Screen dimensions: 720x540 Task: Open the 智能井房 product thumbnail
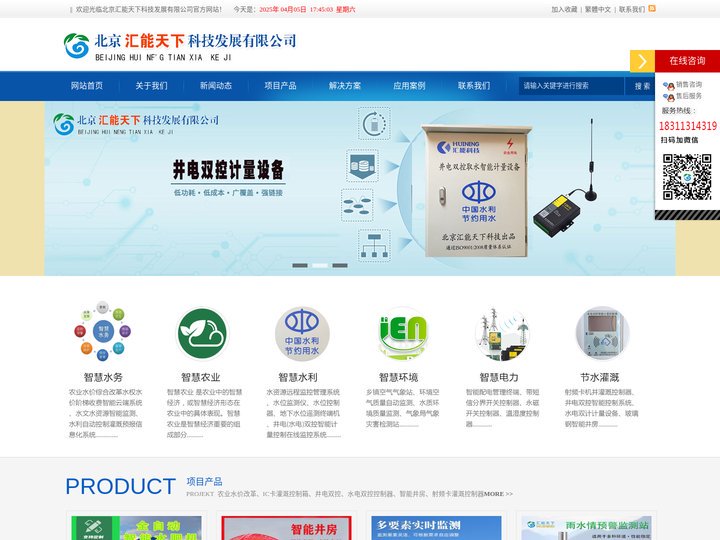pyautogui.click(x=286, y=528)
